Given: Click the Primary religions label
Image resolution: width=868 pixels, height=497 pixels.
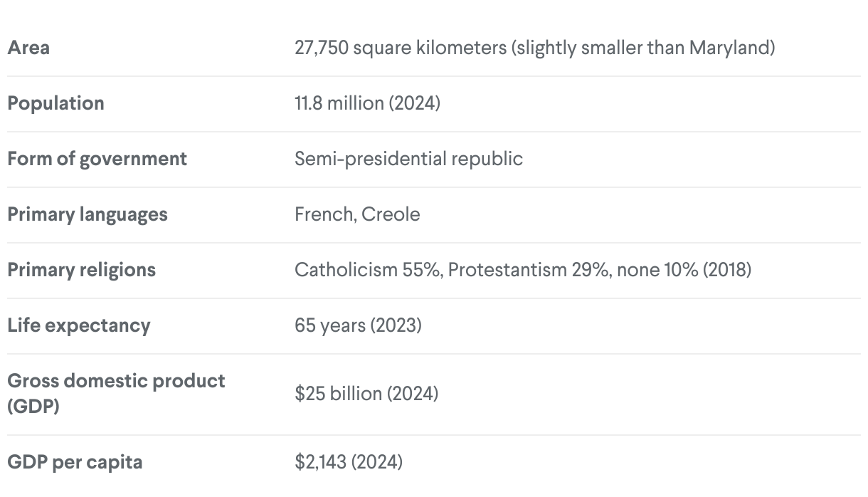Looking at the screenshot, I should 81,270.
